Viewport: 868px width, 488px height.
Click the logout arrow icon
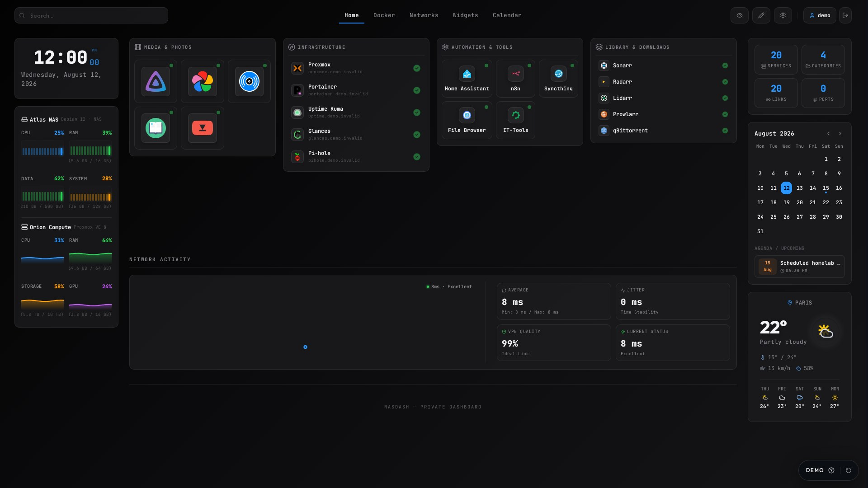(845, 15)
